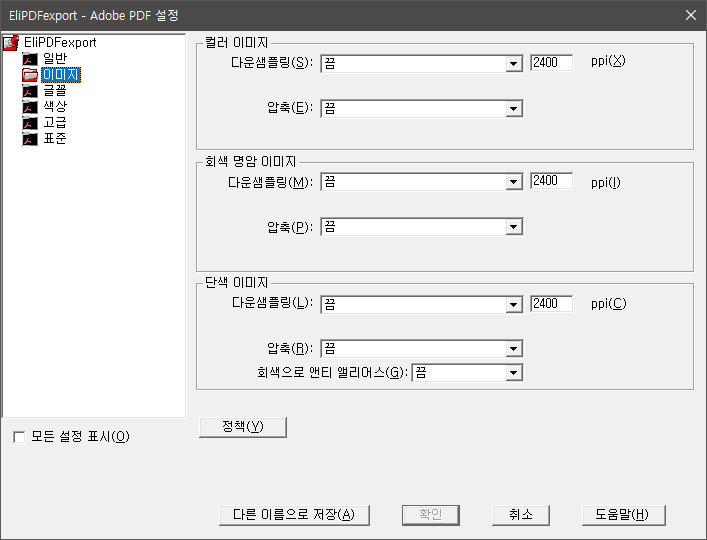Click the PDF icon beside 고급
Viewport: 707px width, 540px height.
[30, 123]
